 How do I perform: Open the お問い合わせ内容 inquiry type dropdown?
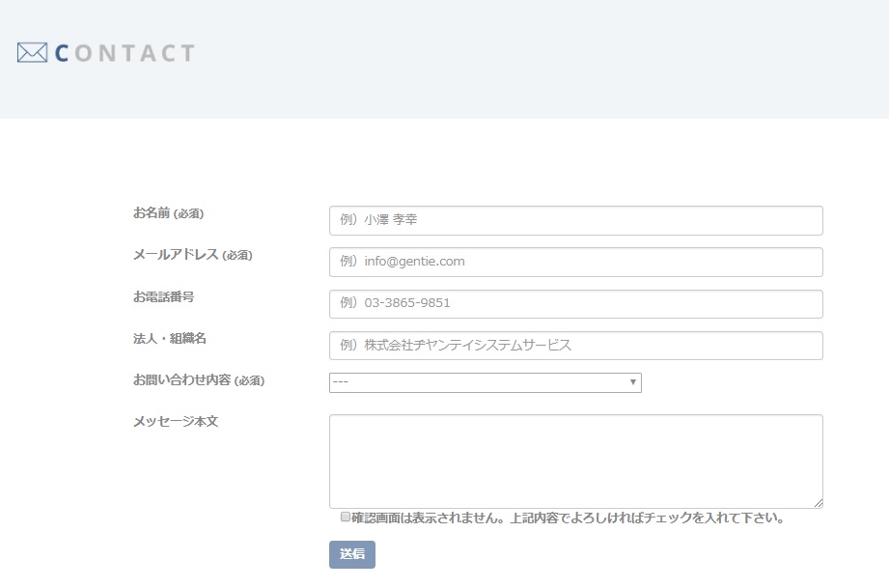tap(485, 382)
